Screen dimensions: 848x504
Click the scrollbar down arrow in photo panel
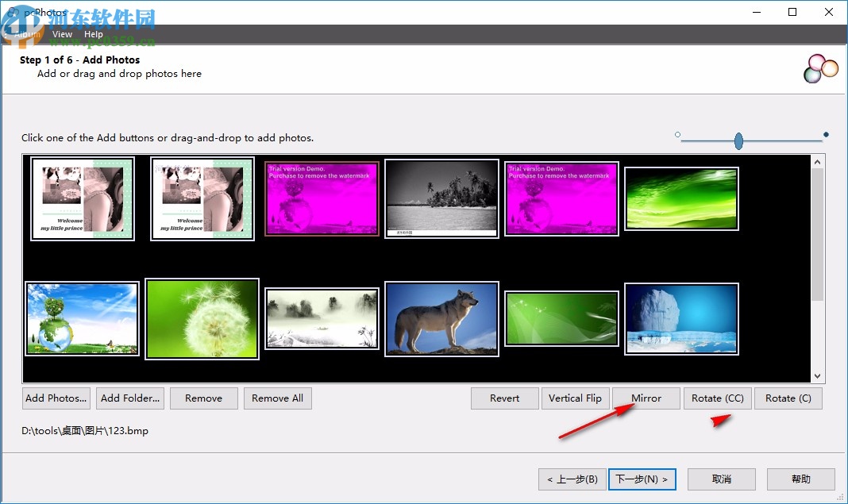coord(818,376)
